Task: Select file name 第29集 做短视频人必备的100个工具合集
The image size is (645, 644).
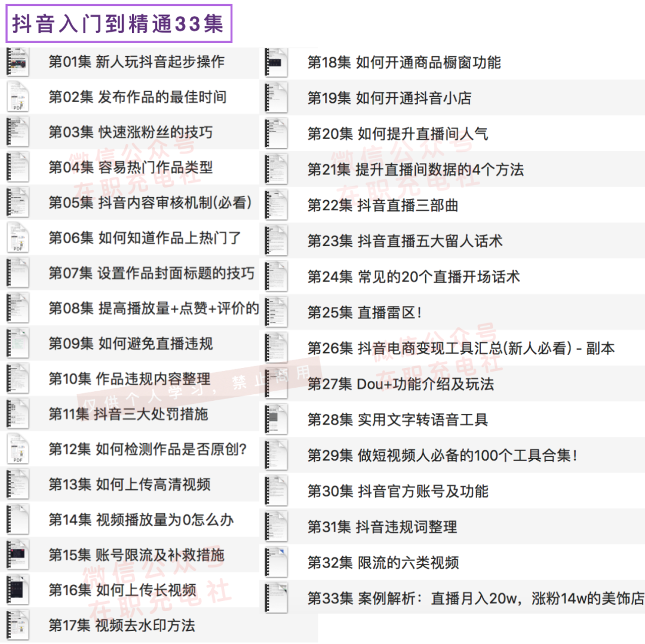Action: pyautogui.click(x=443, y=455)
